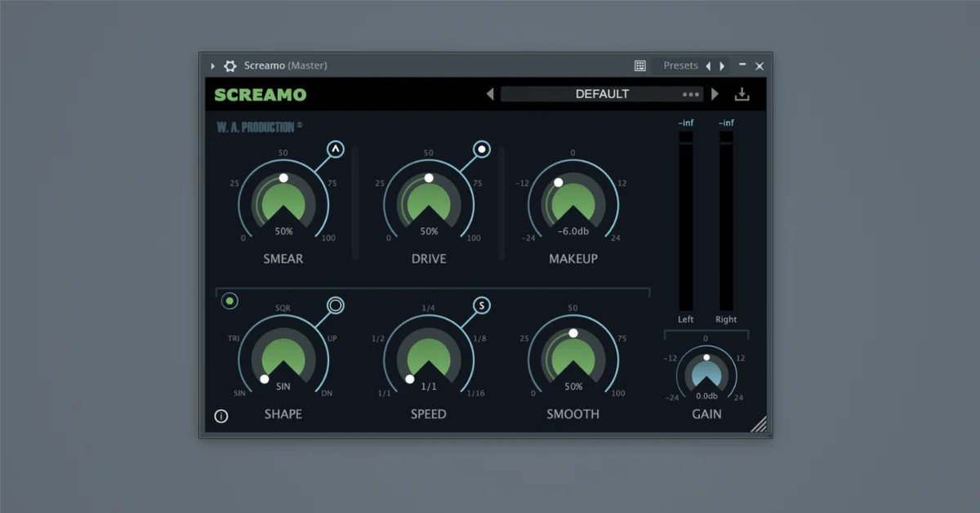Image resolution: width=980 pixels, height=513 pixels.
Task: Open the Presets dropdown in title bar
Action: [x=680, y=65]
